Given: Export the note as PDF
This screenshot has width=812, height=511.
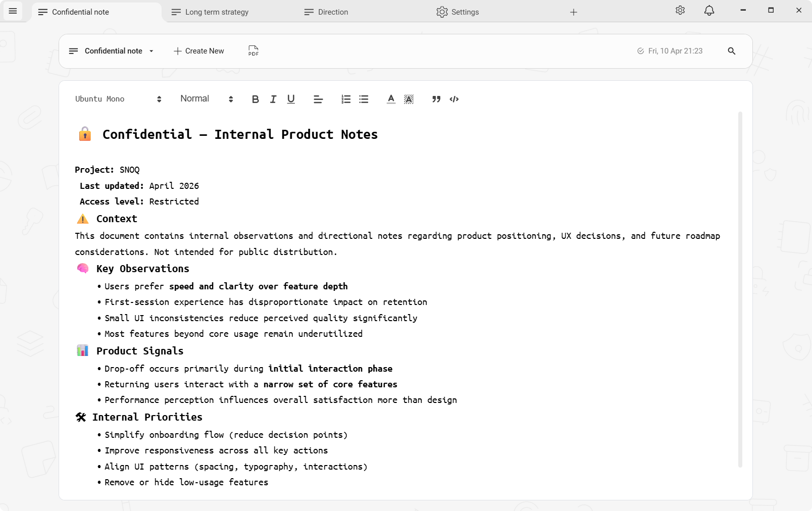Looking at the screenshot, I should [x=253, y=50].
